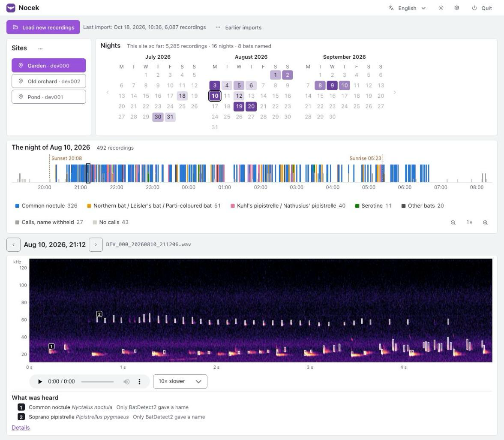Image resolution: width=504 pixels, height=440 pixels.
Task: Click the audio progress slider
Action: point(97,382)
